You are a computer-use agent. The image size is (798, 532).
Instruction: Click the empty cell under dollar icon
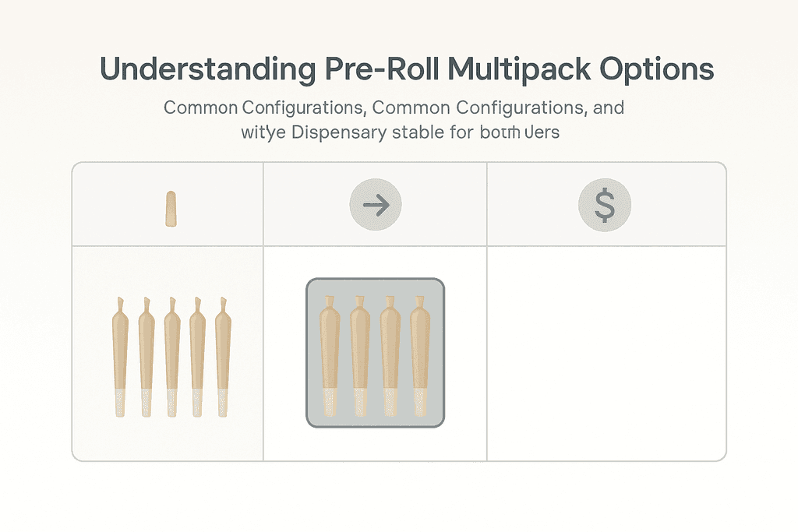[x=606, y=352]
